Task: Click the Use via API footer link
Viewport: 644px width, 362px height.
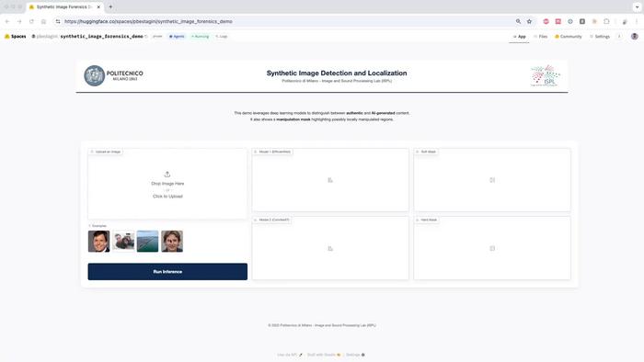Action: pyautogui.click(x=290, y=355)
